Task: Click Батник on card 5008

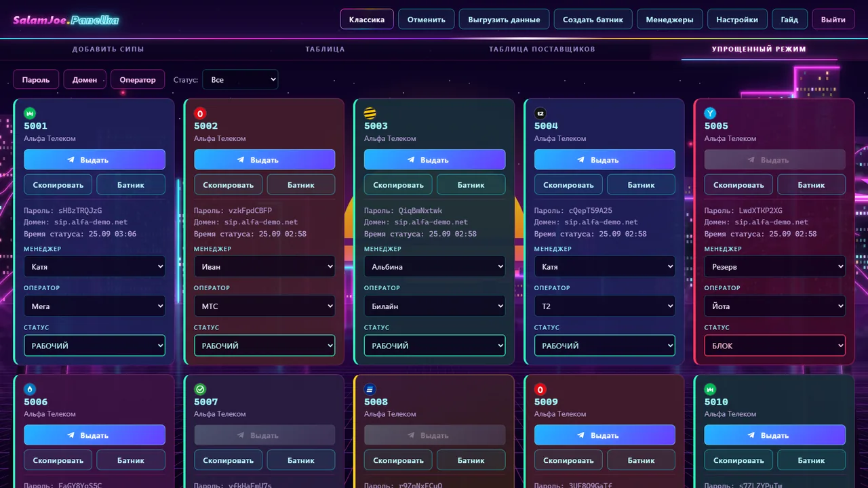Action: (x=471, y=460)
